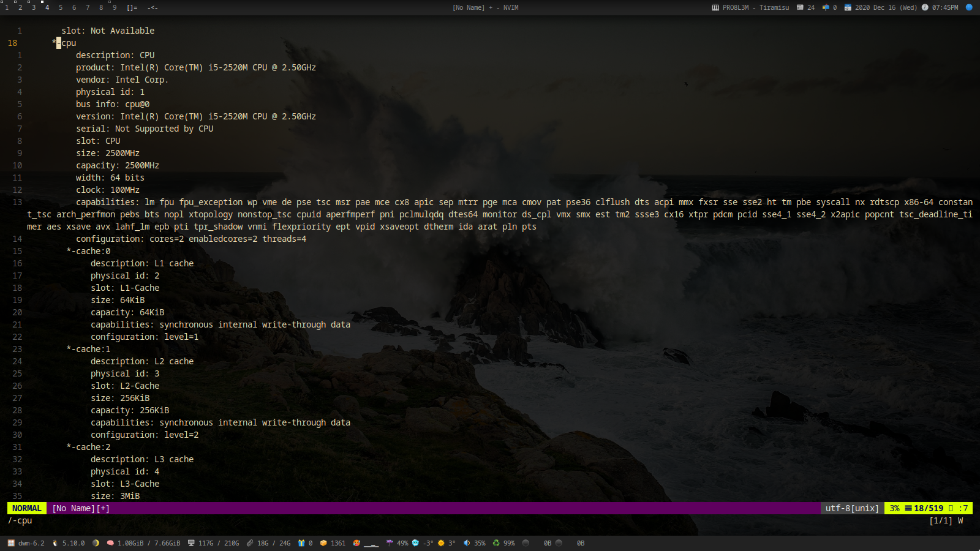Place cursor on *-cache:0 section header
The image size is (980, 551).
tap(88, 251)
